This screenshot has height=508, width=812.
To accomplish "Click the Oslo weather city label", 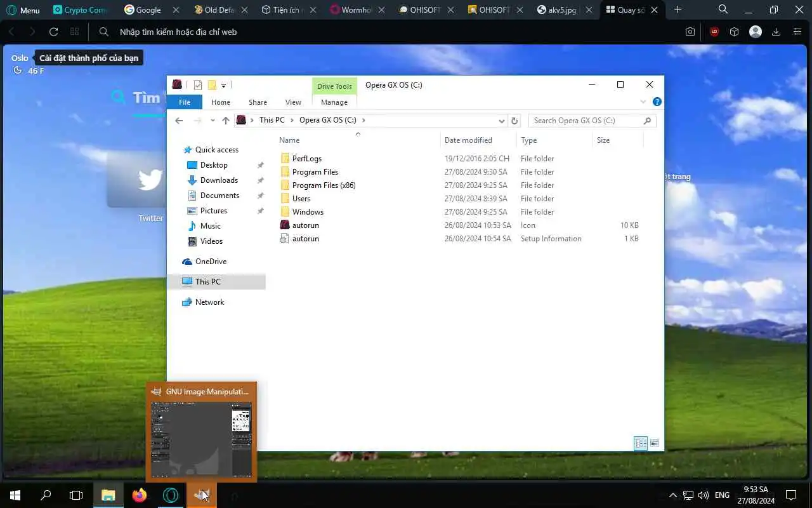I will pyautogui.click(x=20, y=58).
